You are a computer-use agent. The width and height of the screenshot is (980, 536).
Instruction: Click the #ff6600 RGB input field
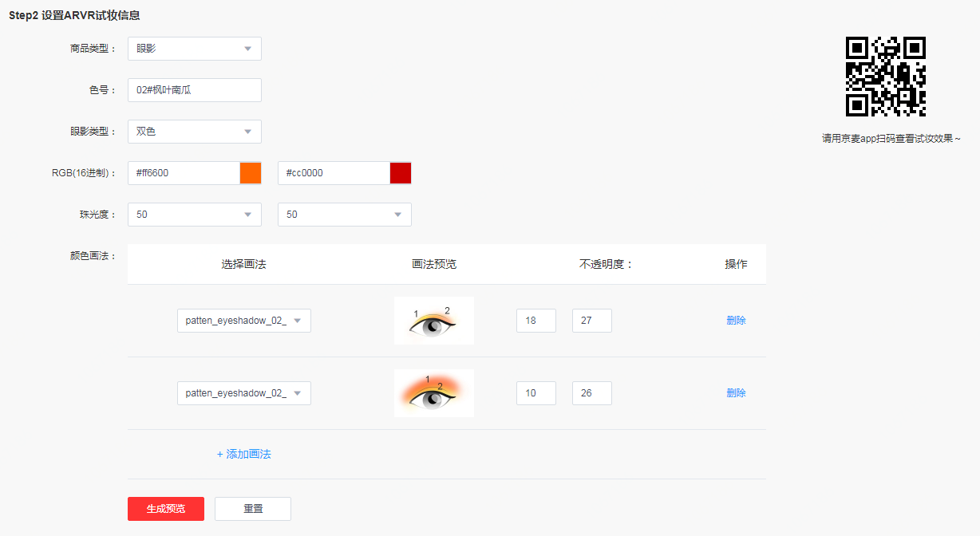184,173
